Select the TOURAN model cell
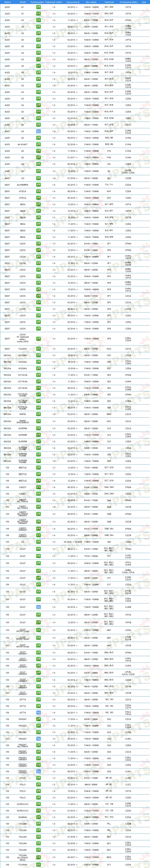This screenshot has height=868, width=150. click(x=22, y=865)
